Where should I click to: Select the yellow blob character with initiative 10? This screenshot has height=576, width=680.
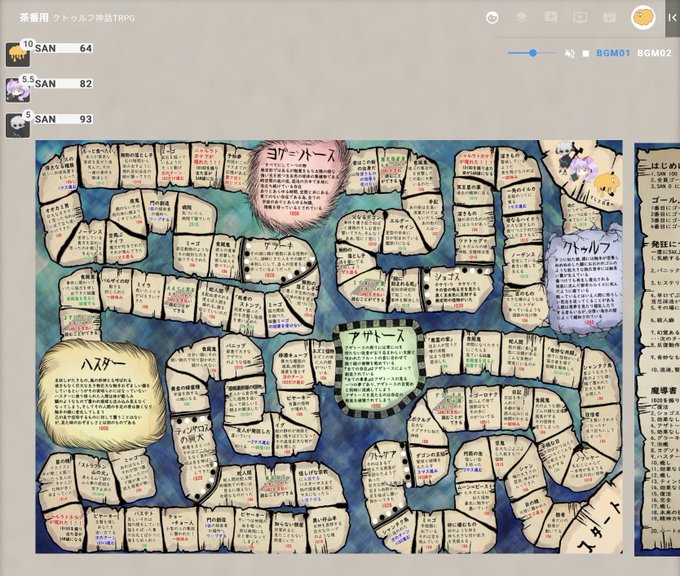pos(18,55)
